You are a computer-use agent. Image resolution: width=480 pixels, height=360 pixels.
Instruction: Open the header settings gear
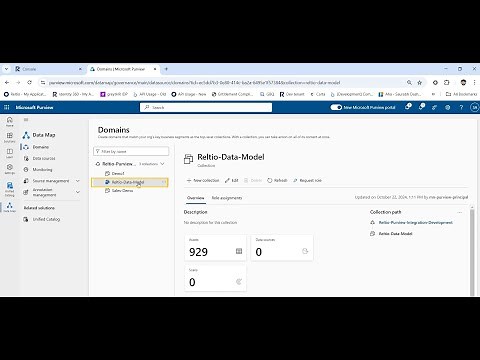(448, 107)
